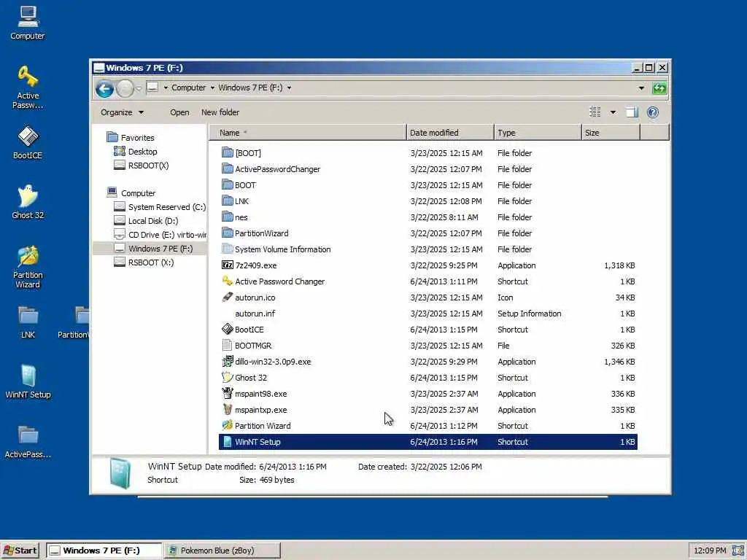
Task: Select the LNK desktop folder
Action: coord(28,322)
